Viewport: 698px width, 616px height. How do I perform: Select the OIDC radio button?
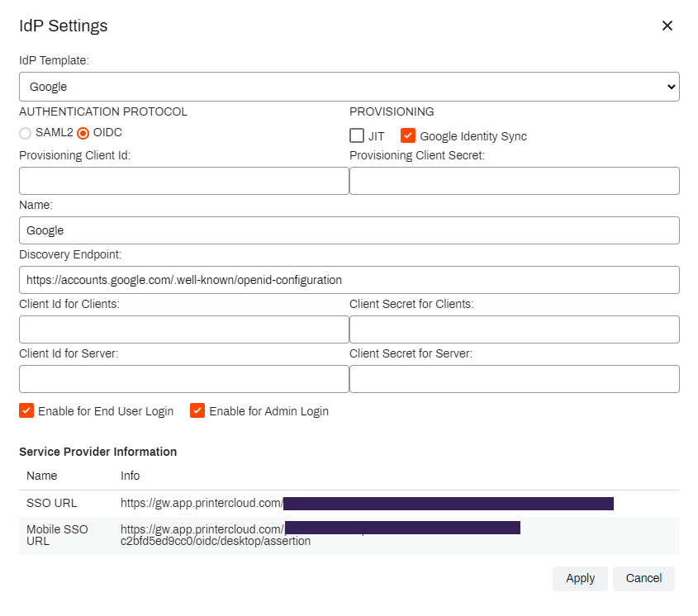click(x=83, y=133)
